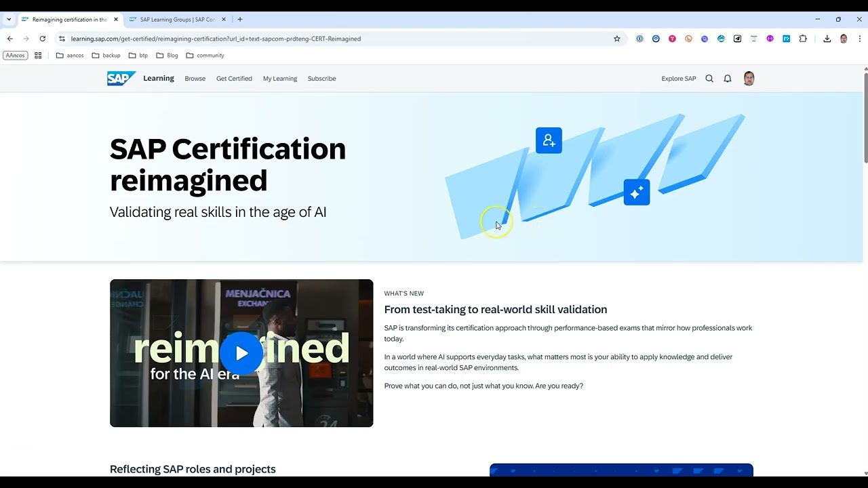
Task: Expand the tab search dropdown arrow
Action: click(9, 20)
